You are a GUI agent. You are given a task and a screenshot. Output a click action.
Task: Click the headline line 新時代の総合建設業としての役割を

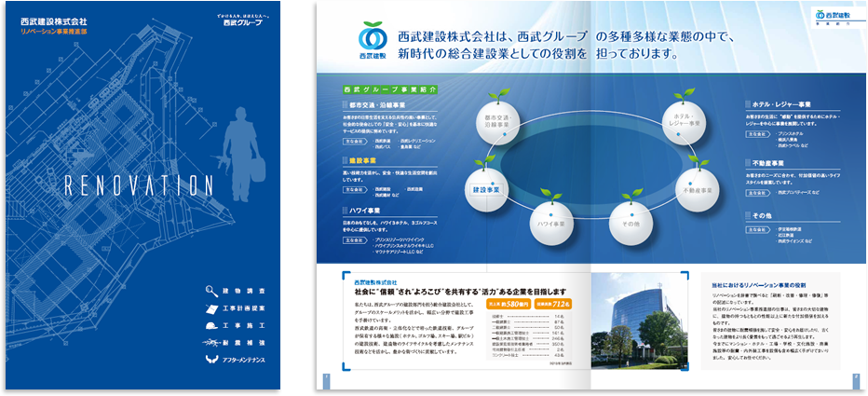(492, 55)
